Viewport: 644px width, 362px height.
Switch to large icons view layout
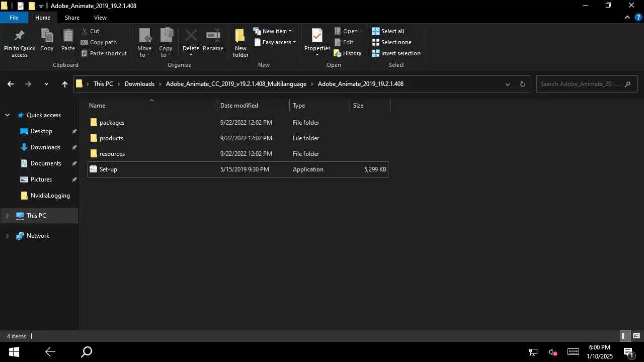click(636, 336)
